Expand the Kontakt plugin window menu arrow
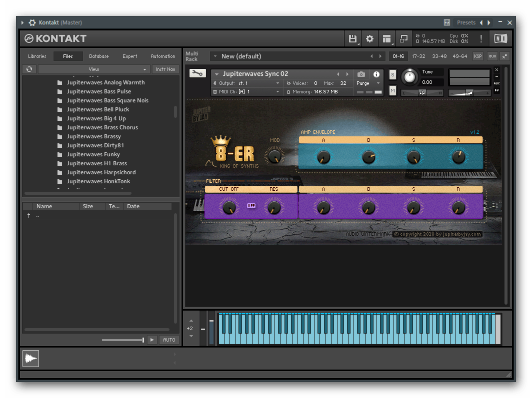 coord(22,22)
